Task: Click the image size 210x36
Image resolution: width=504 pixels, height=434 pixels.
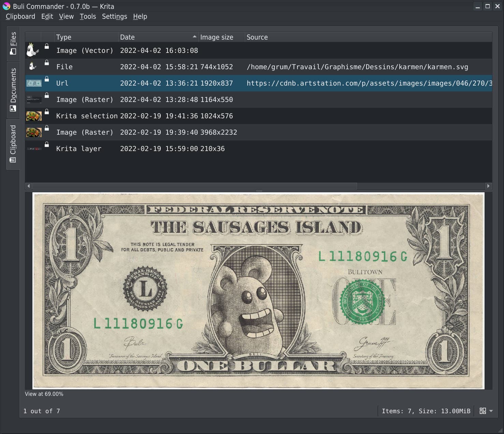Action: pos(213,149)
